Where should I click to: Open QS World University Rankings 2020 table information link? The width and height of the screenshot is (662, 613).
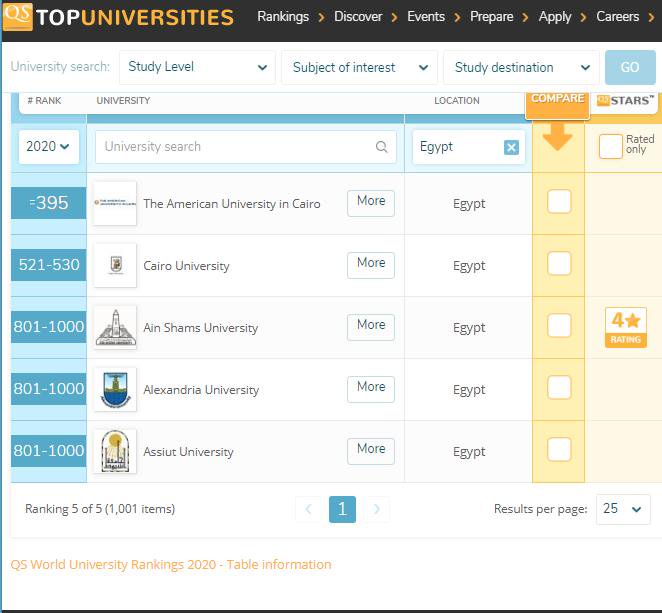171,564
